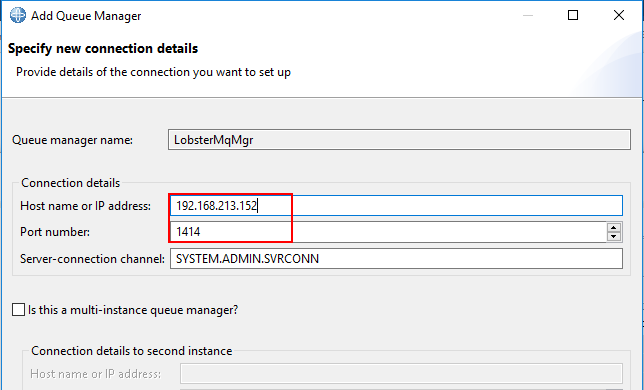Minimize the Add Queue Manager window

528,16
